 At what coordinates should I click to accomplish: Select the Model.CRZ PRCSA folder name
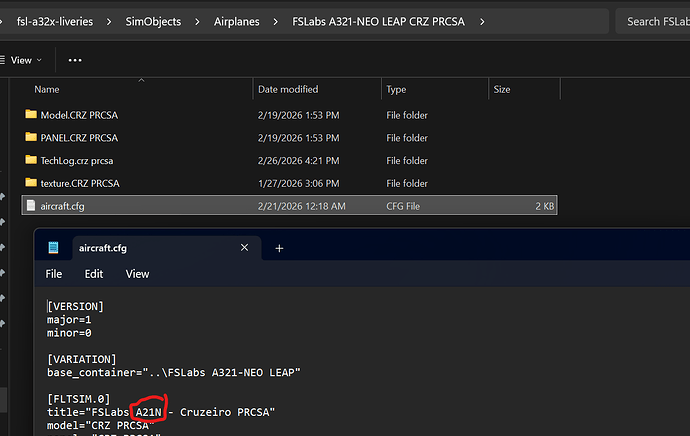click(79, 115)
